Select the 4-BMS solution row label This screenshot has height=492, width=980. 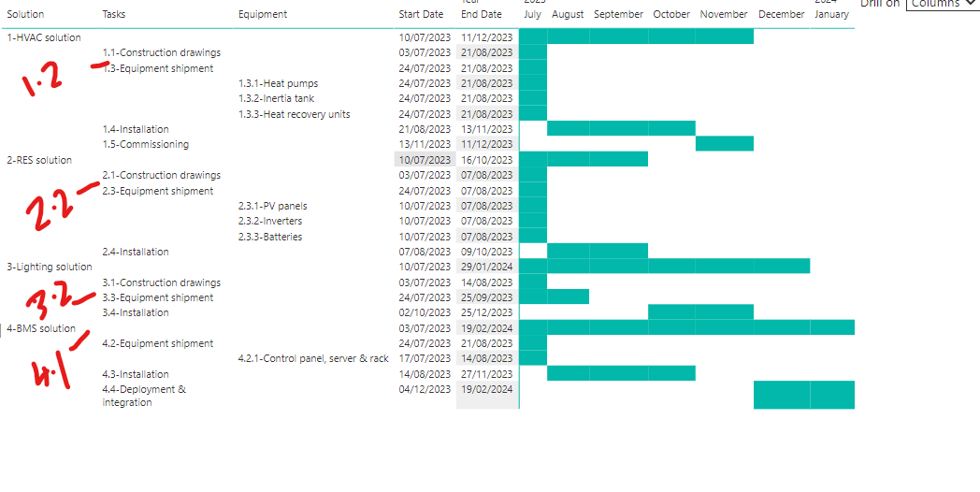click(x=41, y=328)
